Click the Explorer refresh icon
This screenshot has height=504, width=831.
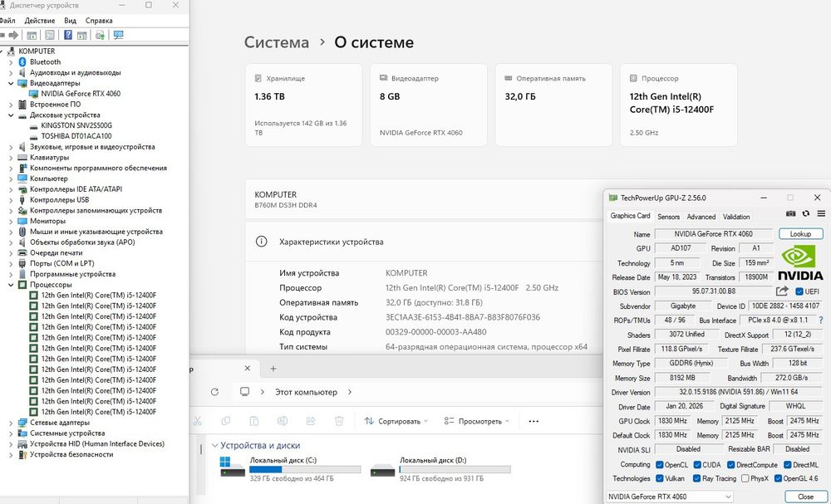214,392
